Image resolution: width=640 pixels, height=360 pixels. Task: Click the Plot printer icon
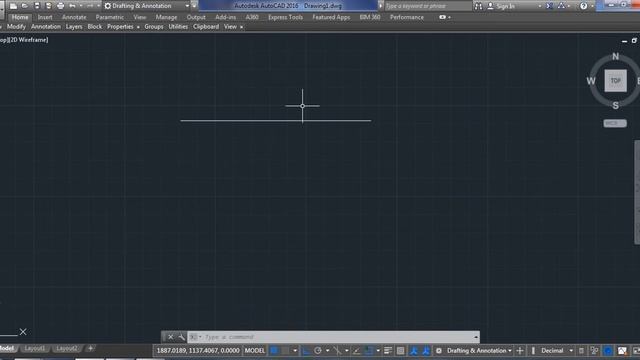click(61, 6)
